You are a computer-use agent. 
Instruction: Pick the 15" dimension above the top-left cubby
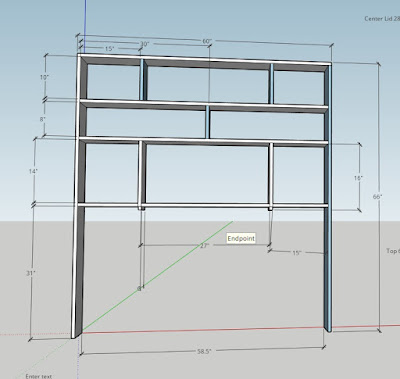[110, 49]
